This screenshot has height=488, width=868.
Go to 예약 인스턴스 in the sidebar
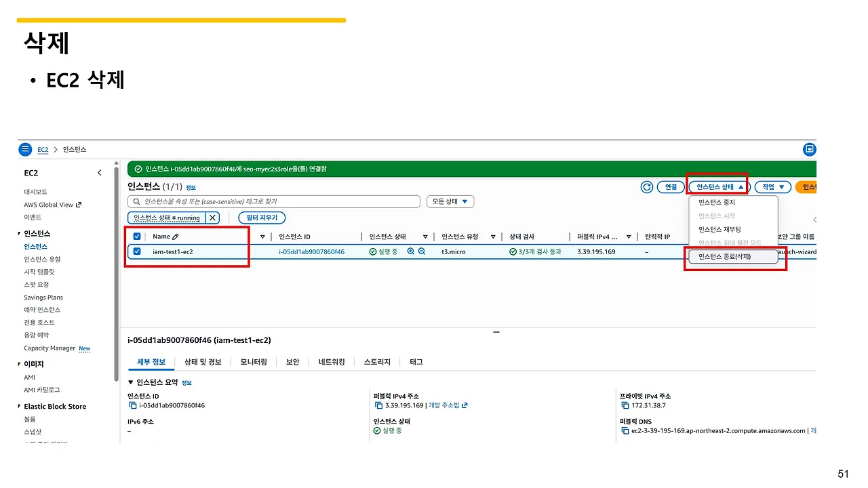pyautogui.click(x=42, y=310)
